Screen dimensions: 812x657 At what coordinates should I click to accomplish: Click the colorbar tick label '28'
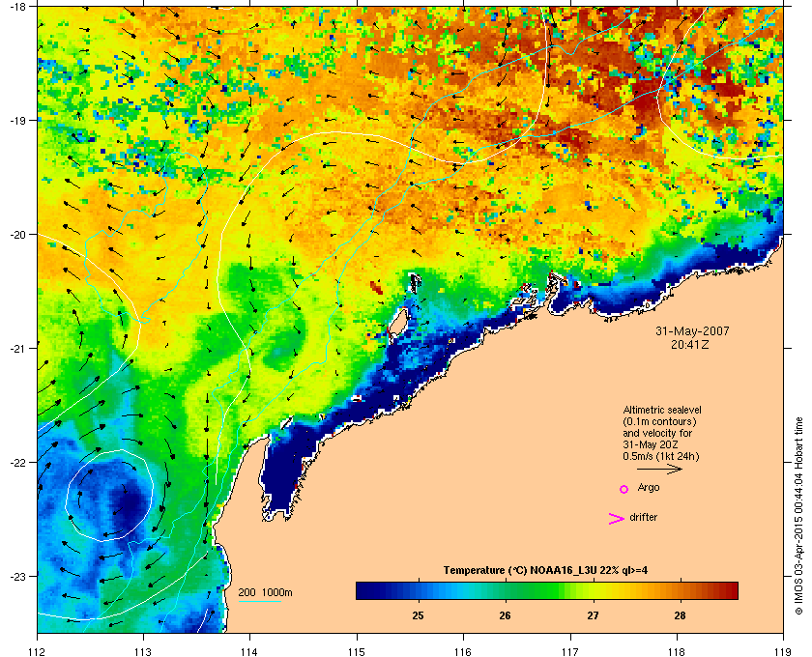point(680,615)
